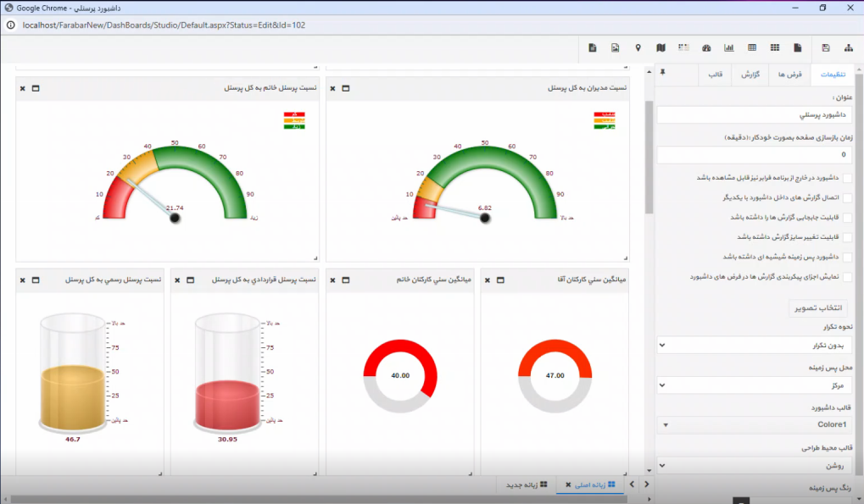The height and width of the screenshot is (504, 864).
Task: Maximize the 'نسبت مديران به كل پرسنل' gauge widget
Action: (346, 88)
